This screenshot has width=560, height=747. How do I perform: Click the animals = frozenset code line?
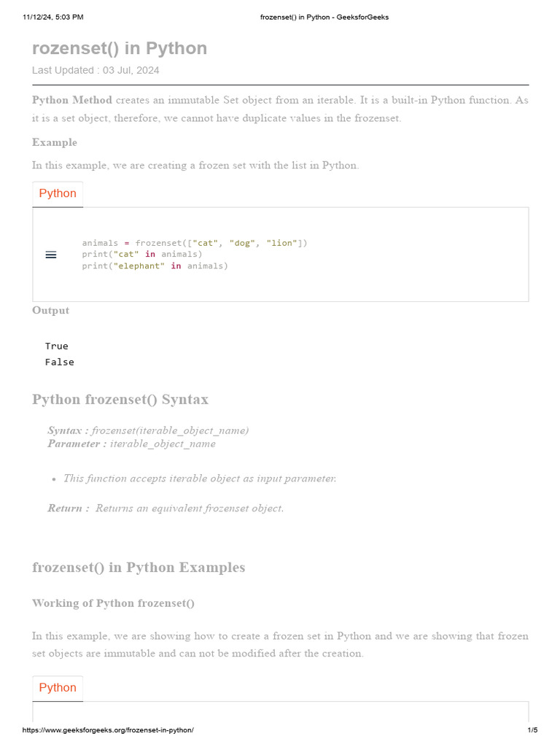195,243
